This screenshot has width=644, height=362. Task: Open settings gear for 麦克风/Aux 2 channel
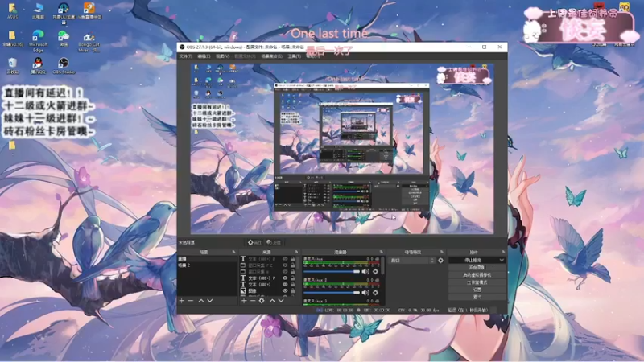(x=375, y=293)
